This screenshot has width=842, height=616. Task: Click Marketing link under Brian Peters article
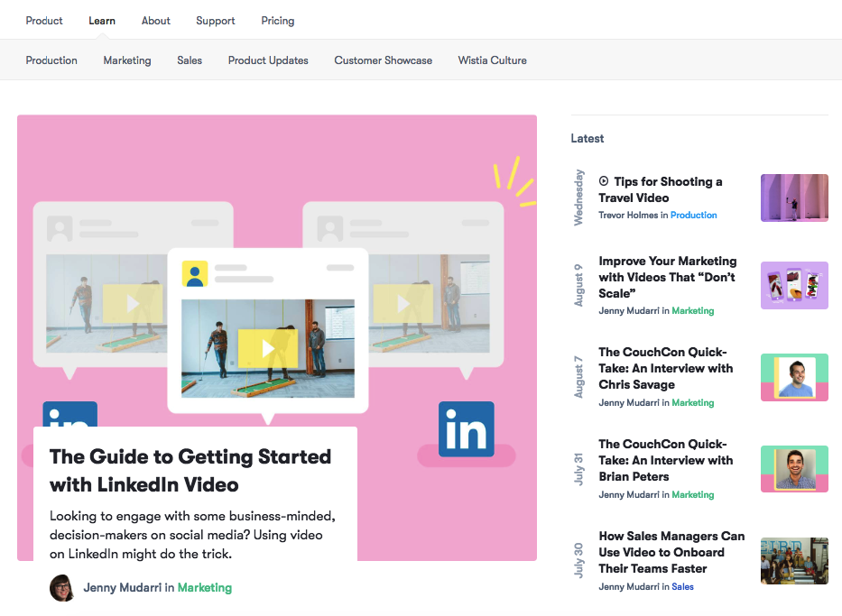click(693, 495)
